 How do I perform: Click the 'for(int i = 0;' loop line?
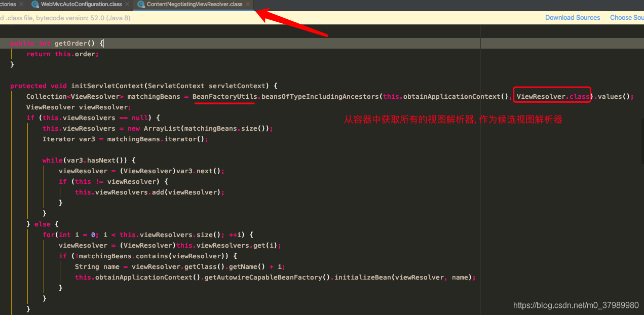click(x=148, y=235)
